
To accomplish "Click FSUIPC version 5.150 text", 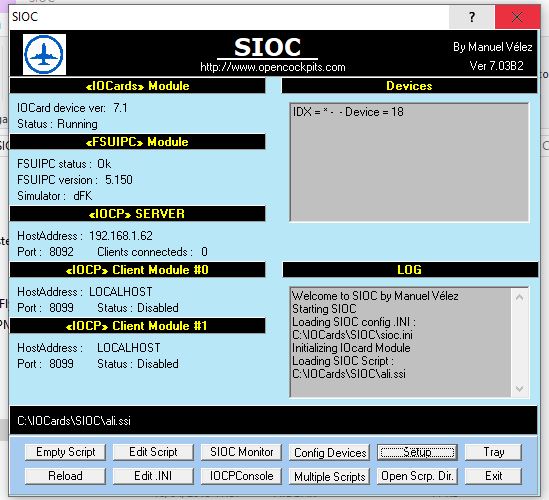I will pos(75,180).
